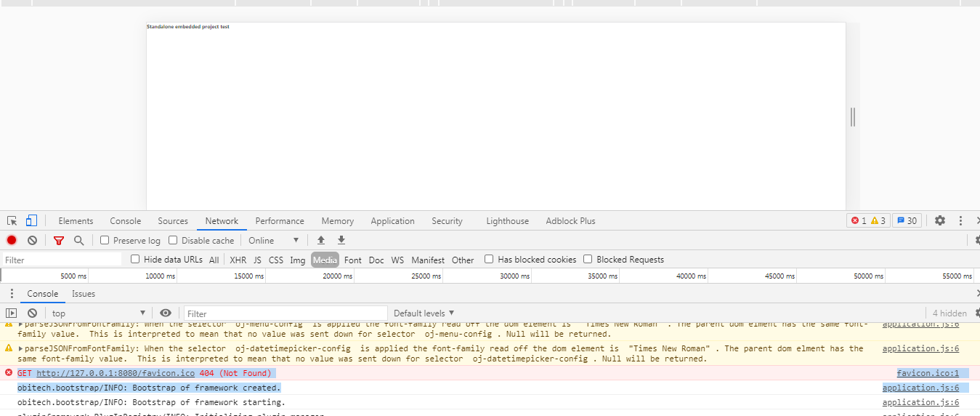Open the Online throttling dropdown
The image size is (980, 416).
pos(274,241)
